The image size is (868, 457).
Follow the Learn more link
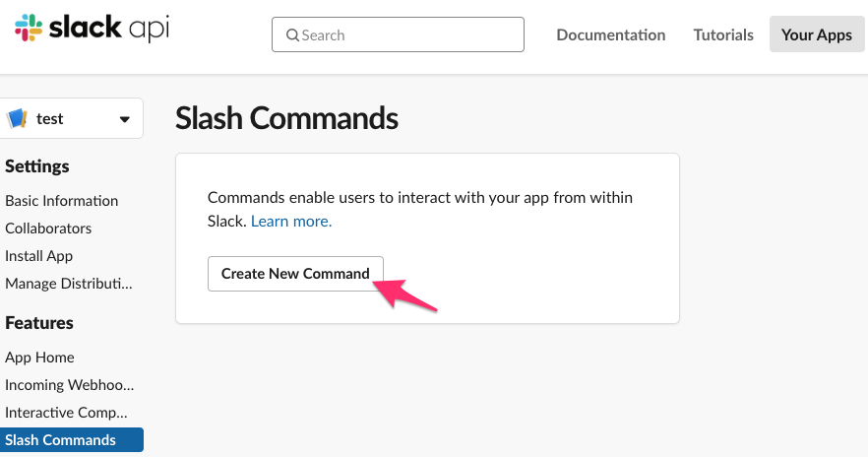pyautogui.click(x=291, y=221)
